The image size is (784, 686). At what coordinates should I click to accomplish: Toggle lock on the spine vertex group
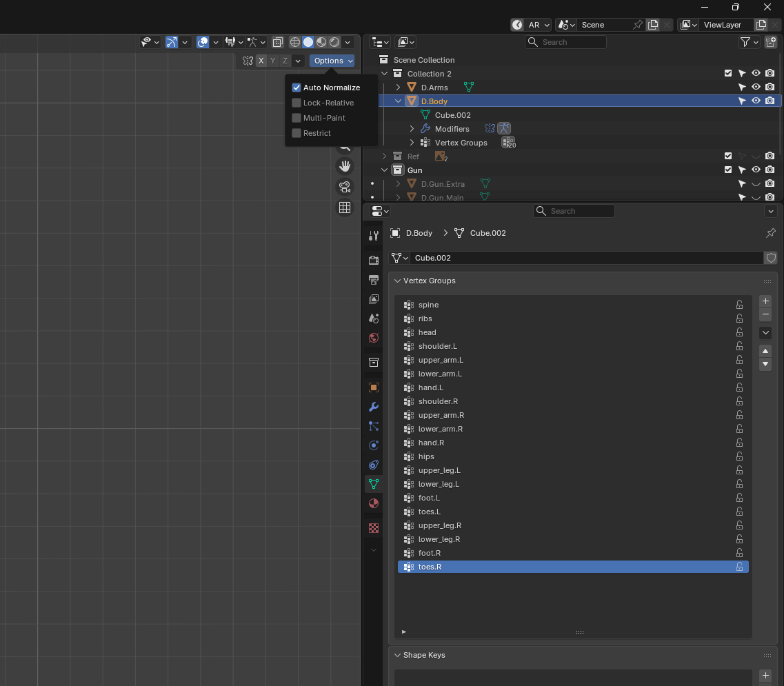[739, 305]
